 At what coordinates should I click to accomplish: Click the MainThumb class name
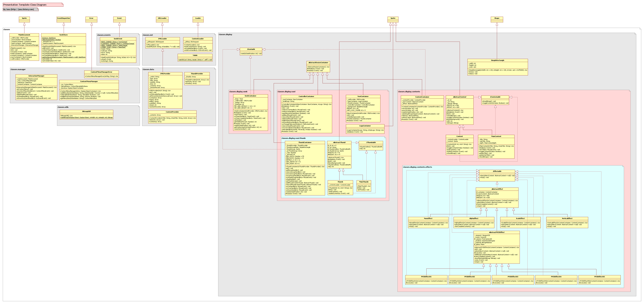tap(364, 182)
